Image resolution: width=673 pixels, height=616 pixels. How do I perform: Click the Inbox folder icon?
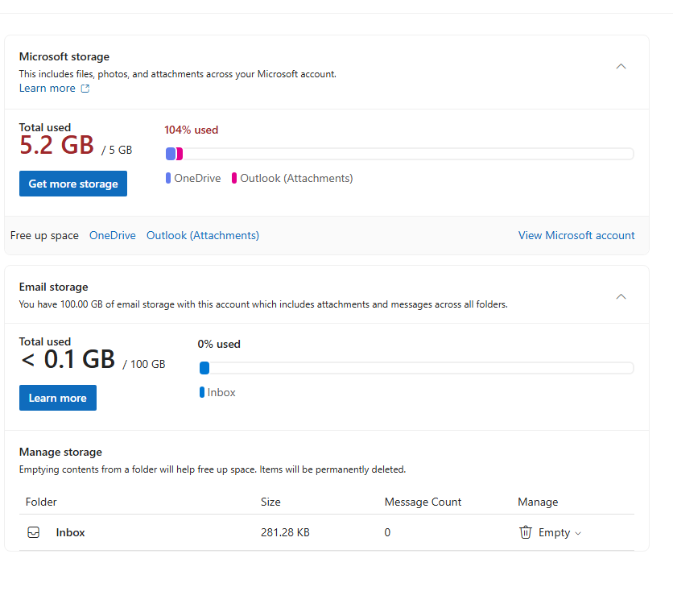(x=34, y=532)
